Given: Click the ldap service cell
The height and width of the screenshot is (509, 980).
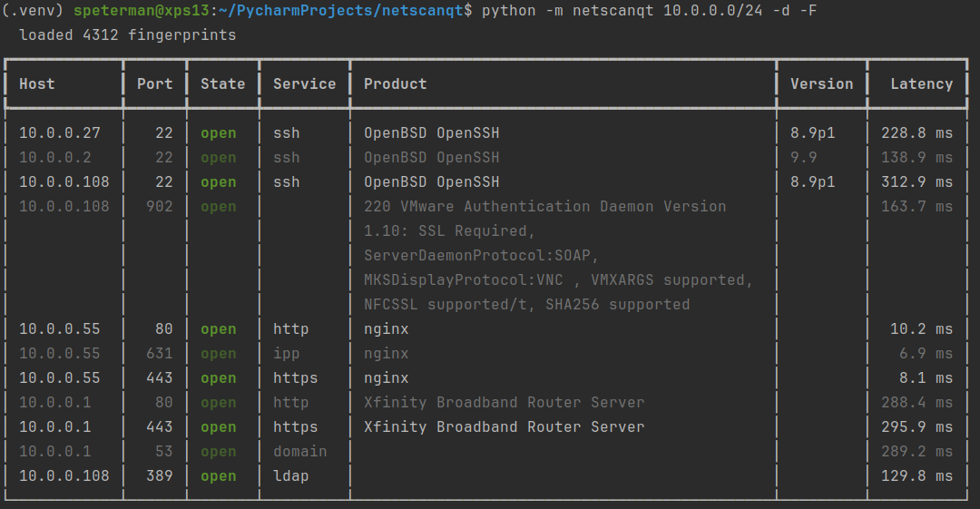Looking at the screenshot, I should coord(290,475).
